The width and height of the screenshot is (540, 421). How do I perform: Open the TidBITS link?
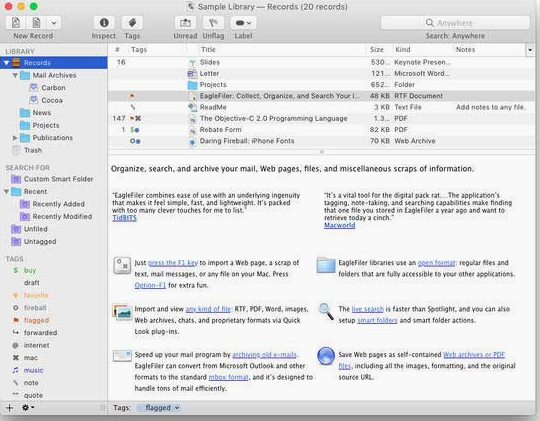coord(124,218)
